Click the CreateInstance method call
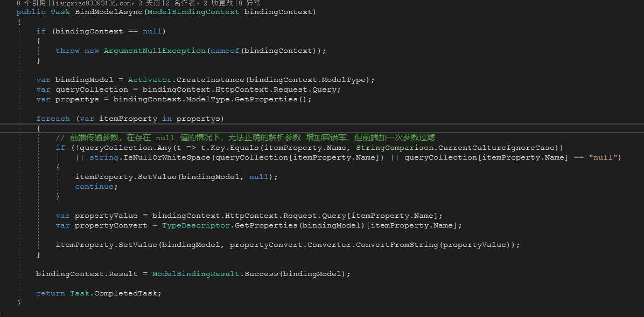644x317 pixels. tap(210, 80)
